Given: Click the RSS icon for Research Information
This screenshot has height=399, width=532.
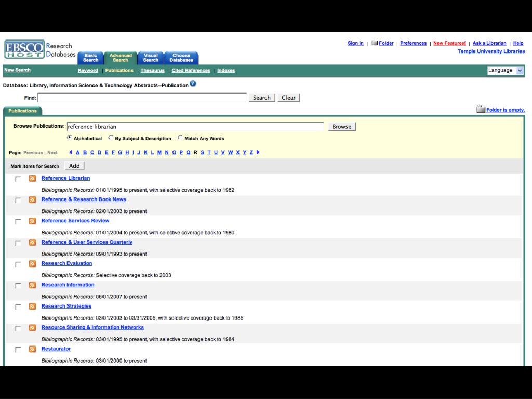Looking at the screenshot, I should 33,285.
